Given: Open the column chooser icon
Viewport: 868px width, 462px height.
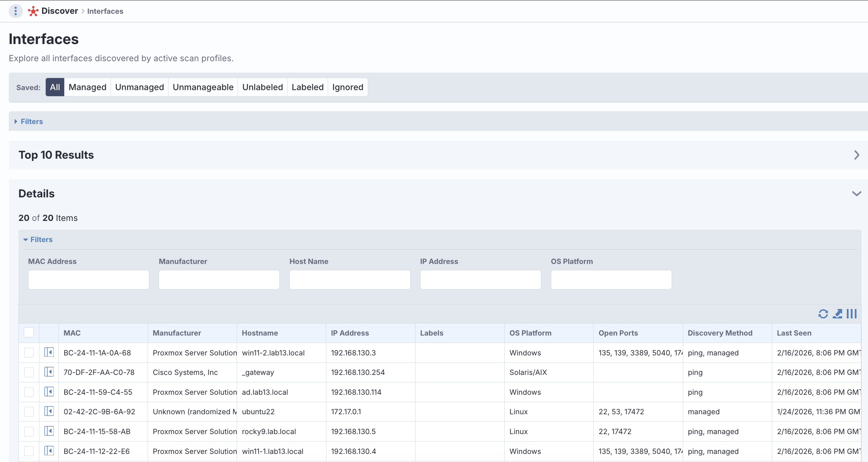Looking at the screenshot, I should tap(852, 314).
